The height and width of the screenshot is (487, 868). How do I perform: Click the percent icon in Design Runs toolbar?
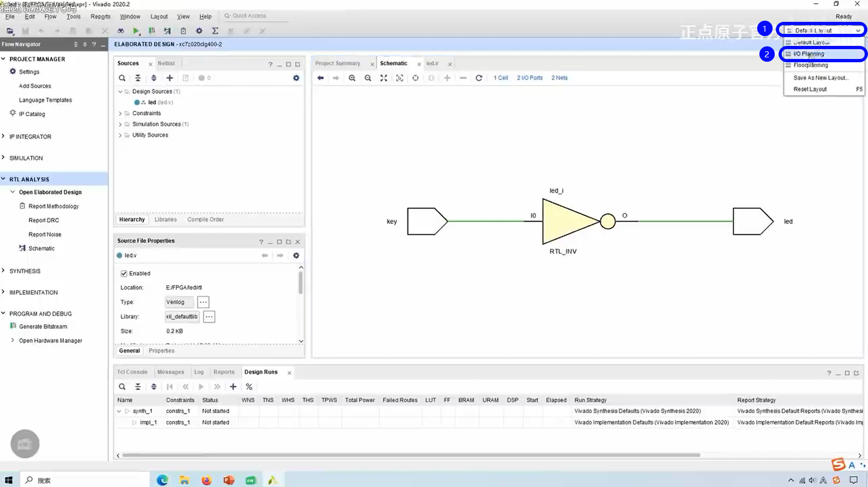point(249,387)
